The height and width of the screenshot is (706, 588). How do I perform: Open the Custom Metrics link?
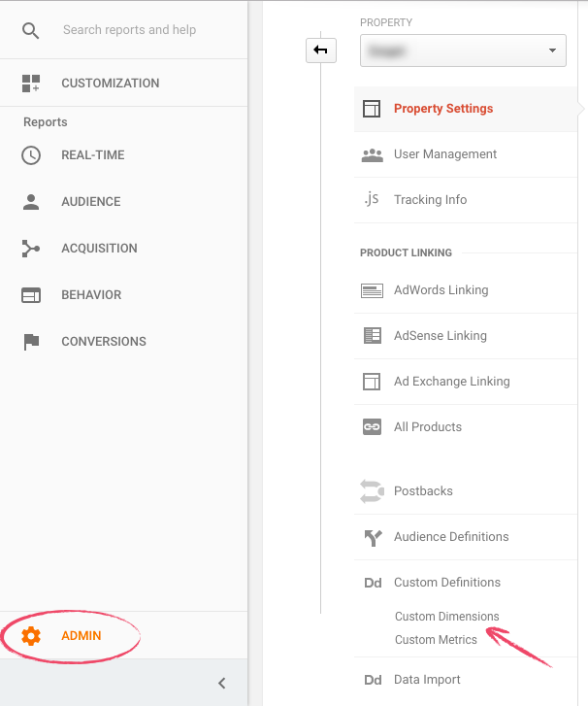click(x=436, y=639)
